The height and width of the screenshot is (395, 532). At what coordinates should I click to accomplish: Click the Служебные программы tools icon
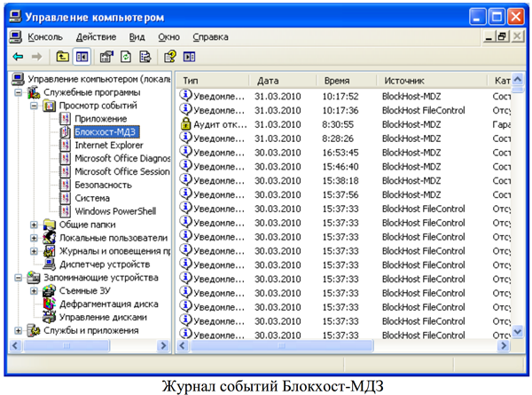point(34,92)
